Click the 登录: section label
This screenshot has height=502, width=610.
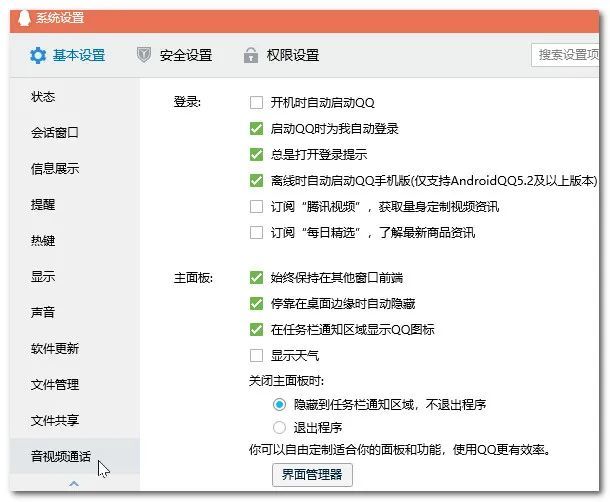click(x=187, y=102)
